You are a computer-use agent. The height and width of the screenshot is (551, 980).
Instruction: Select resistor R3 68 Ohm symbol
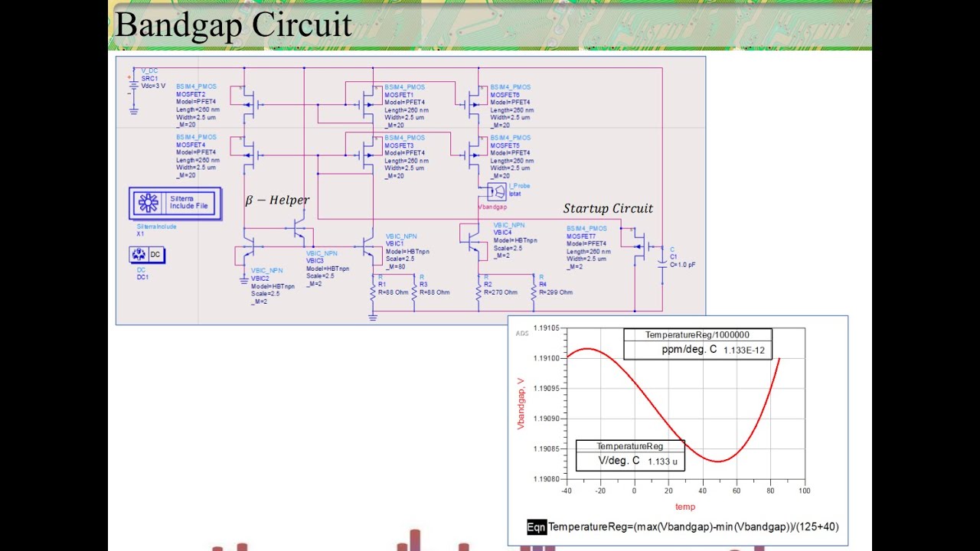click(414, 291)
